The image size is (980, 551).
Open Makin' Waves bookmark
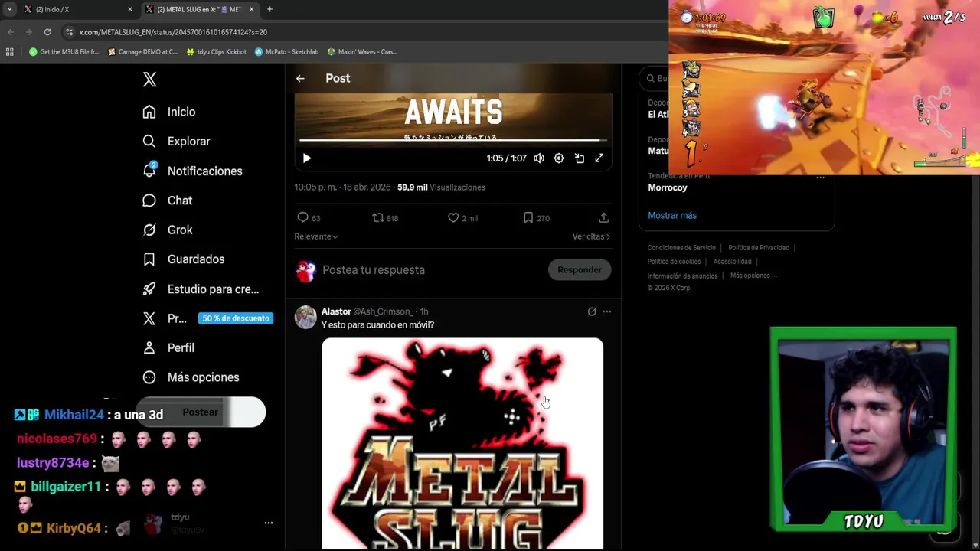point(361,52)
